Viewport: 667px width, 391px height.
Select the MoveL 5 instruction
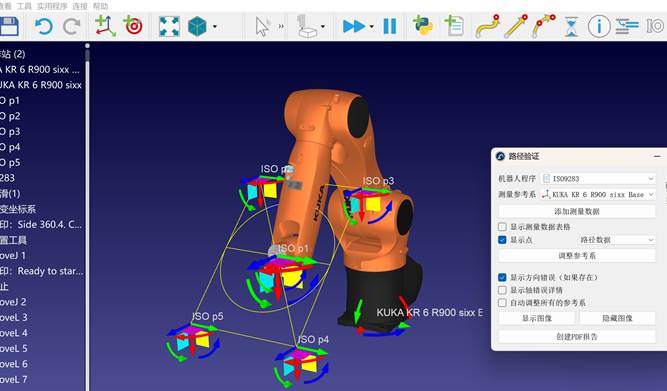click(x=14, y=348)
